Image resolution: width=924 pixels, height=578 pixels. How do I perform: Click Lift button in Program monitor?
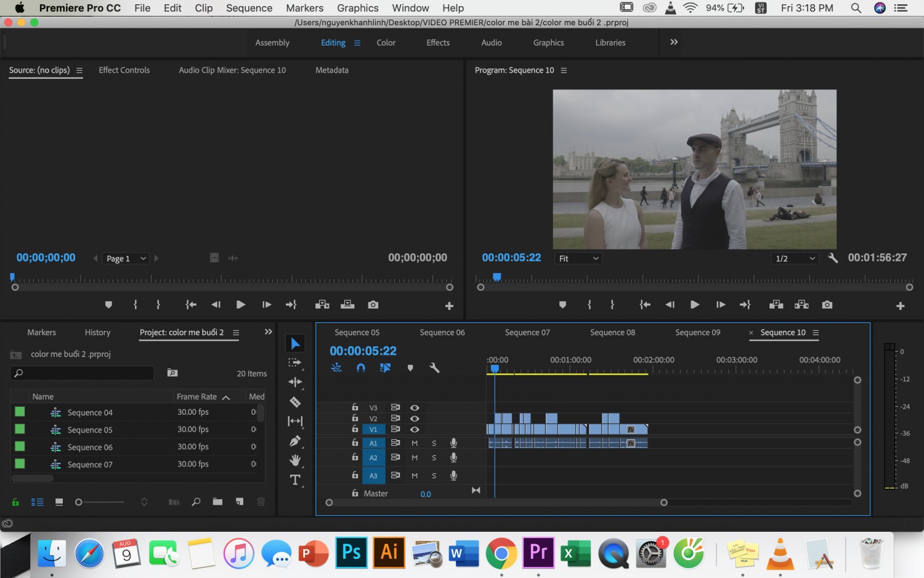(x=776, y=305)
